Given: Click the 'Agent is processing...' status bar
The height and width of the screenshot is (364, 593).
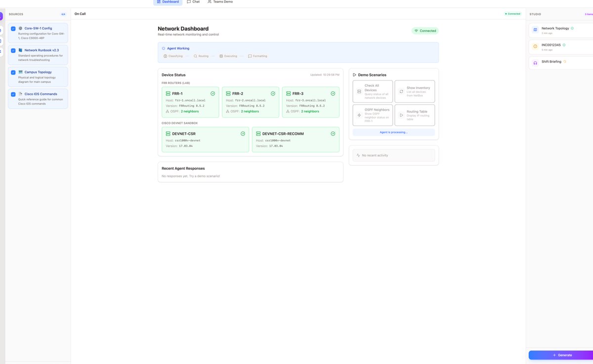Looking at the screenshot, I should (x=394, y=132).
